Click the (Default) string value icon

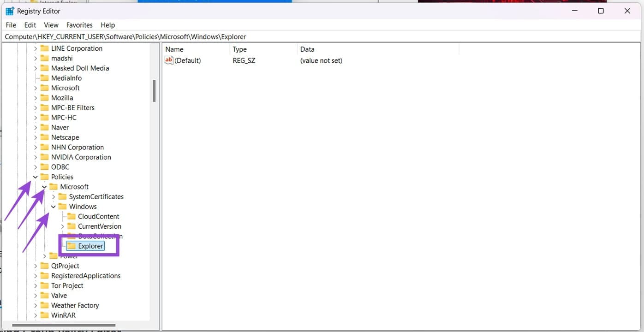(169, 60)
